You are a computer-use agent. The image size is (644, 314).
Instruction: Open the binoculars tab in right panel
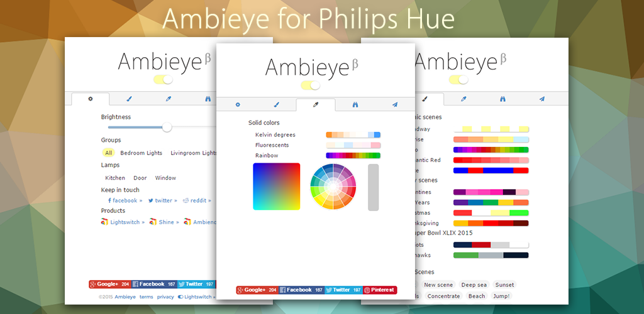pyautogui.click(x=502, y=99)
